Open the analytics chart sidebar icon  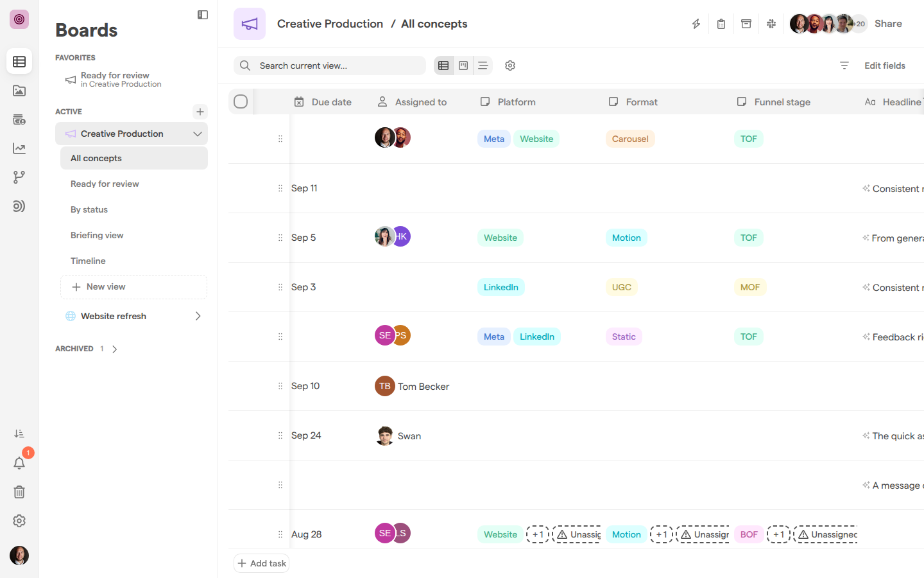coord(19,148)
